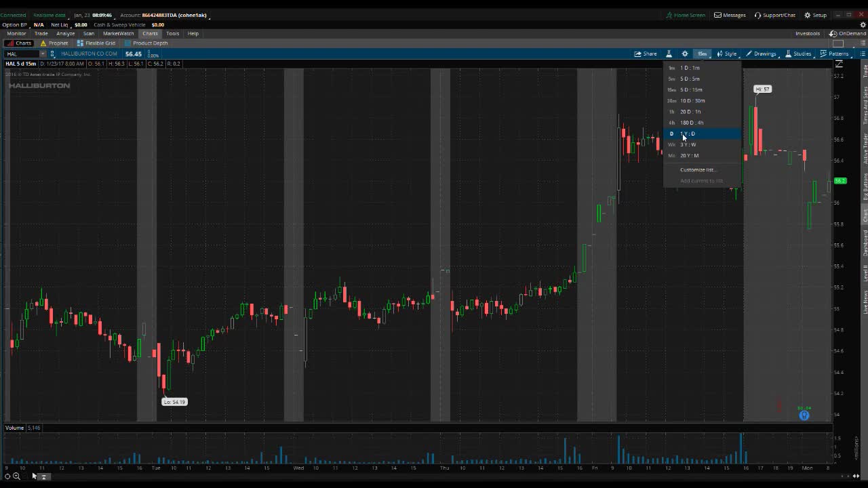Image resolution: width=868 pixels, height=488 pixels.
Task: Open the Scan main tab
Action: pos(89,33)
